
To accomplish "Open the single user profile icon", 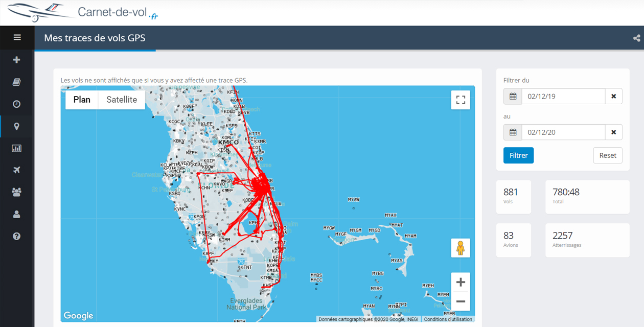I will point(17,214).
